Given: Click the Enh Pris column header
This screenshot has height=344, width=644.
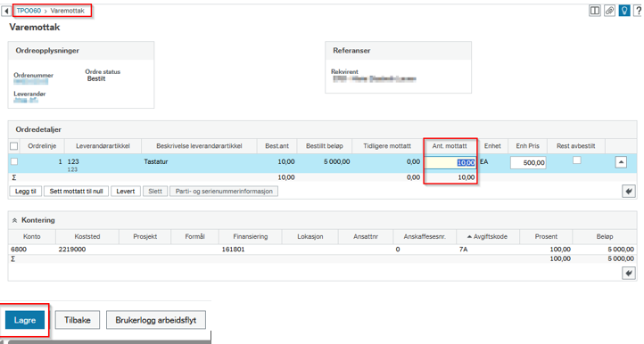Looking at the screenshot, I should point(528,146).
